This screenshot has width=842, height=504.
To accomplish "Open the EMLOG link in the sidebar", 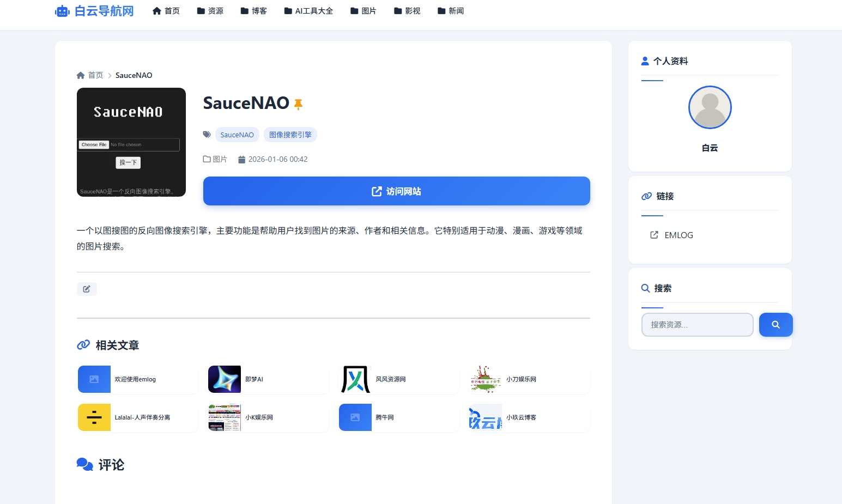I will click(679, 235).
